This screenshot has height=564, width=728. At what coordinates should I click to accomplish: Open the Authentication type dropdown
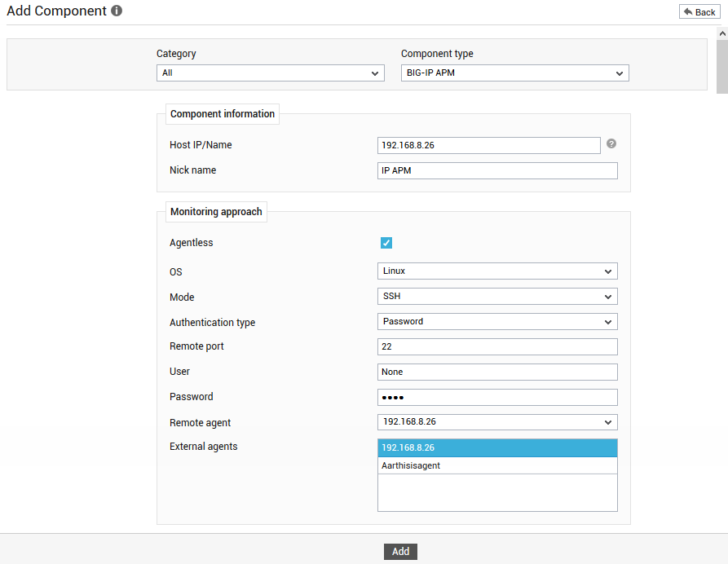497,322
